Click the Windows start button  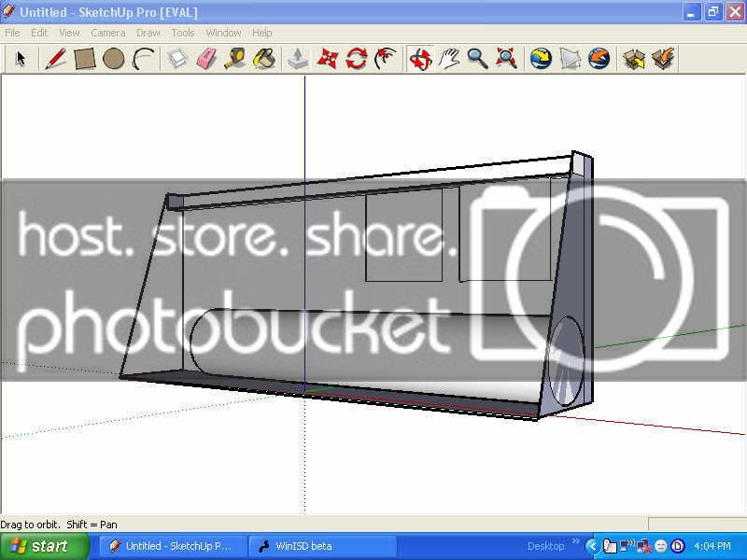(45, 546)
